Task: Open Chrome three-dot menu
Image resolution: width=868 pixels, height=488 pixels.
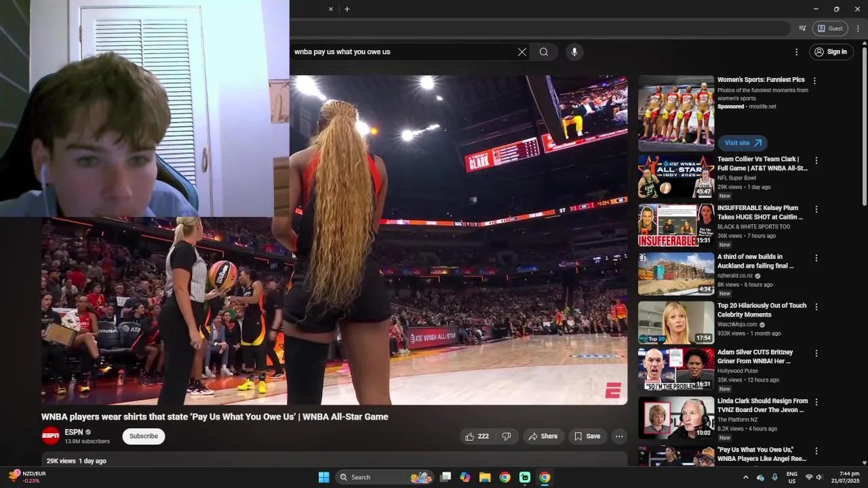Action: pyautogui.click(x=858, y=28)
